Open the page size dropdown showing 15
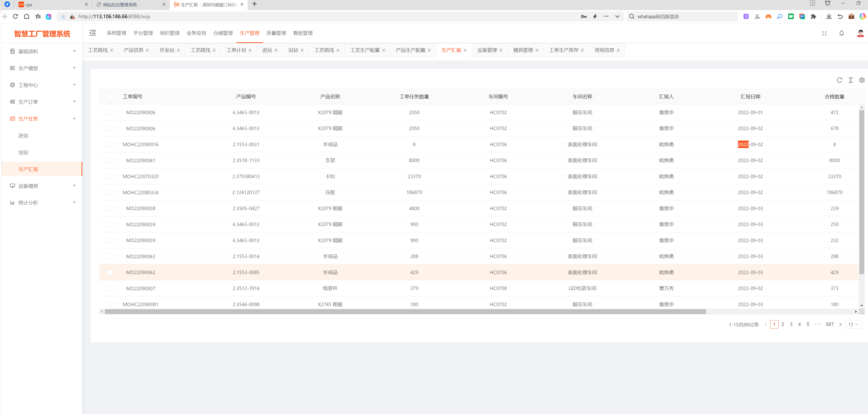Viewport: 868px width, 414px height. 853,324
